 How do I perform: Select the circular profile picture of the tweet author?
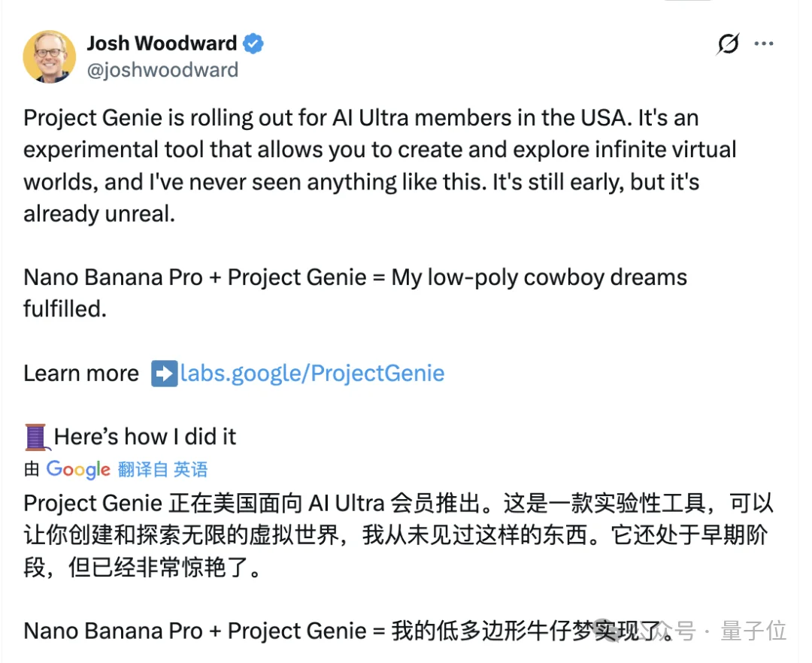tap(49, 56)
